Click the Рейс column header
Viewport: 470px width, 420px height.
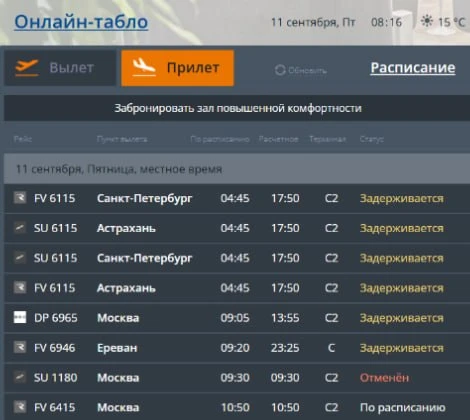[x=23, y=139]
